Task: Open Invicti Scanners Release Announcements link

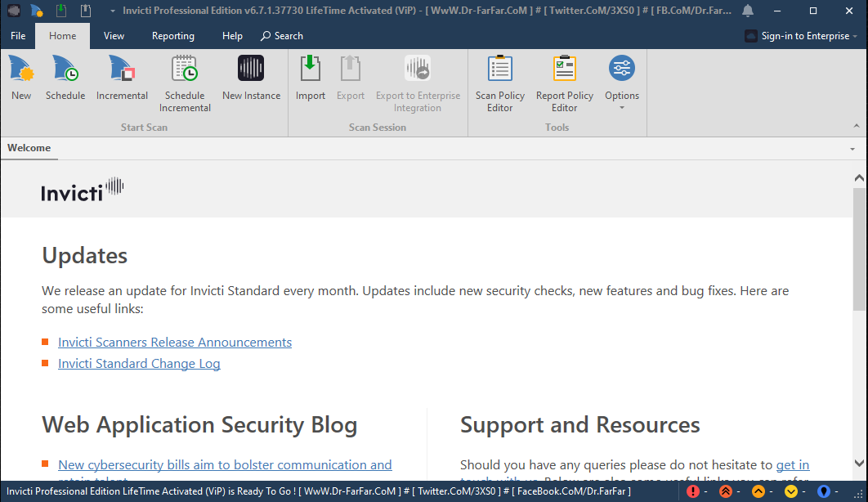Action: click(175, 342)
